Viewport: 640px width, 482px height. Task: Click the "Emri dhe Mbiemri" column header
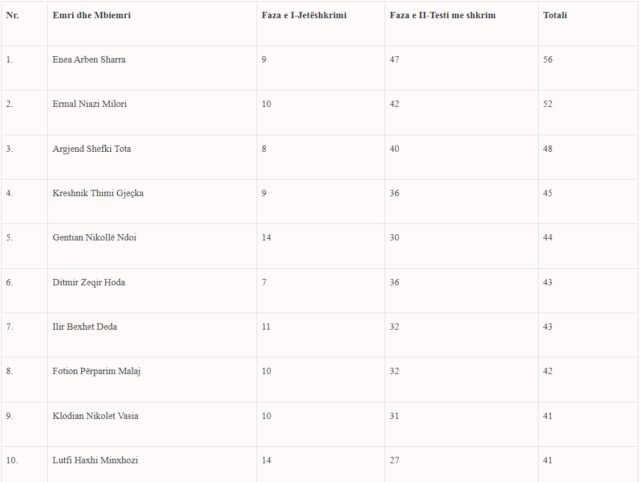pos(88,15)
